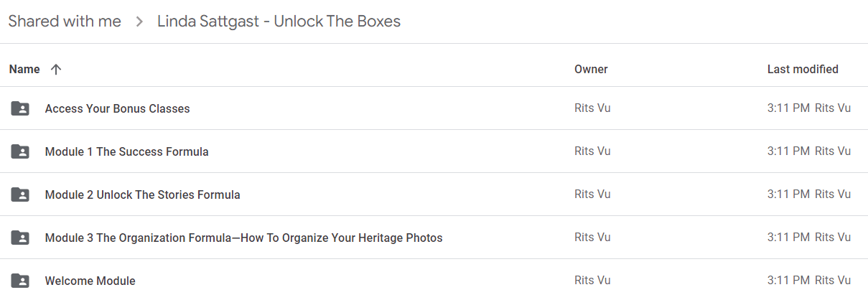Reverse sort order with the Name arrow
This screenshot has height=300, width=868.
(x=56, y=70)
